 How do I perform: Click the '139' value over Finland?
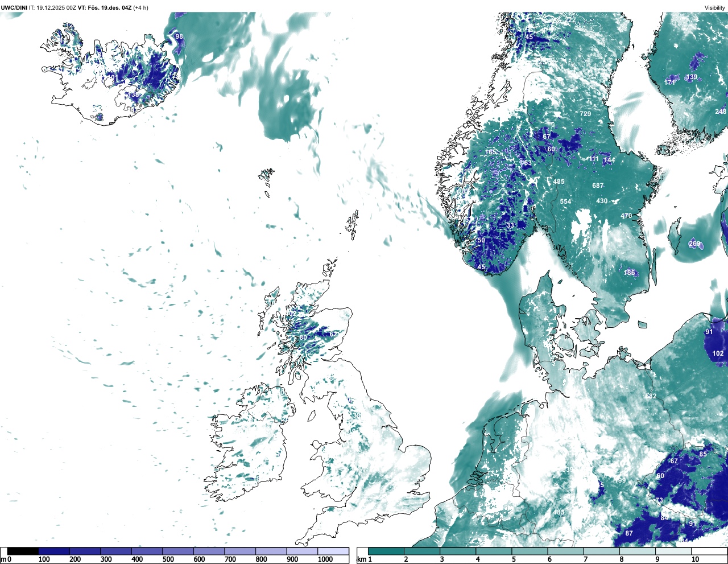[692, 77]
